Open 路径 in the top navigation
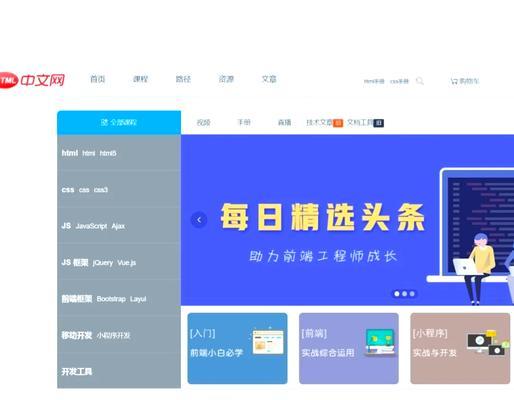The height and width of the screenshot is (400, 514). 183,79
